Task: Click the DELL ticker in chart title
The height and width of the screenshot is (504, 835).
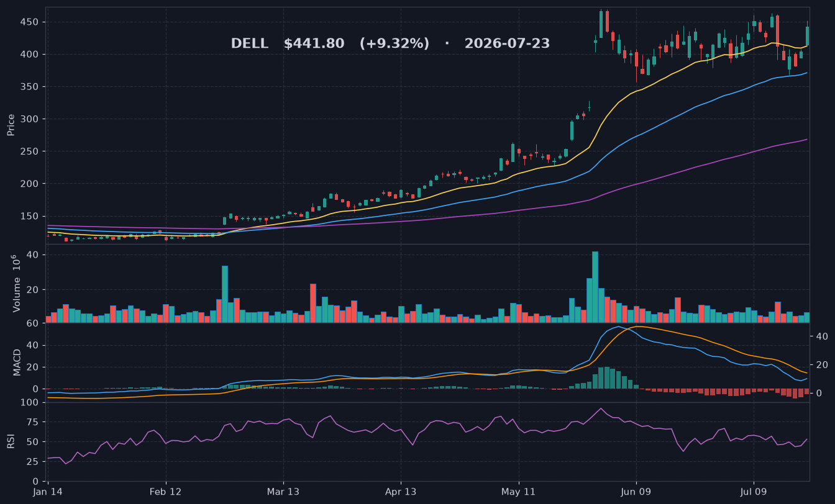Action: click(x=250, y=43)
